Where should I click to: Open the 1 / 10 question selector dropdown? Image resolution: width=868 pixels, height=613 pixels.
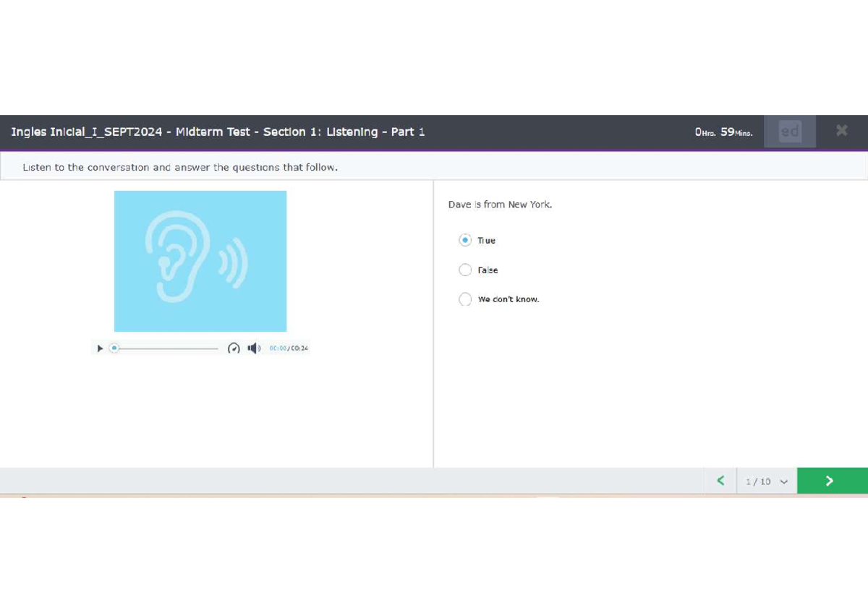(x=766, y=481)
